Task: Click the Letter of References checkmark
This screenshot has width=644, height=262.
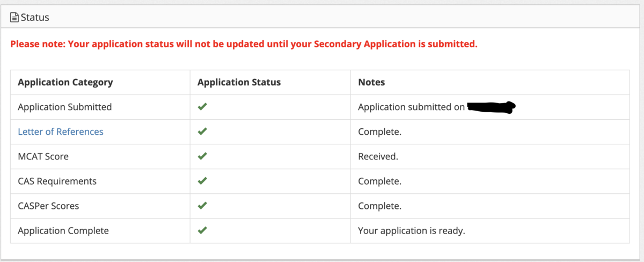Action: tap(202, 132)
